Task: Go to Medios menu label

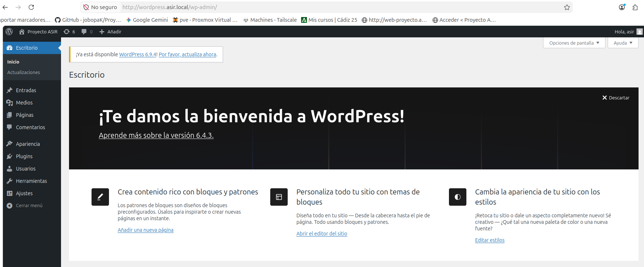Action: [x=24, y=103]
